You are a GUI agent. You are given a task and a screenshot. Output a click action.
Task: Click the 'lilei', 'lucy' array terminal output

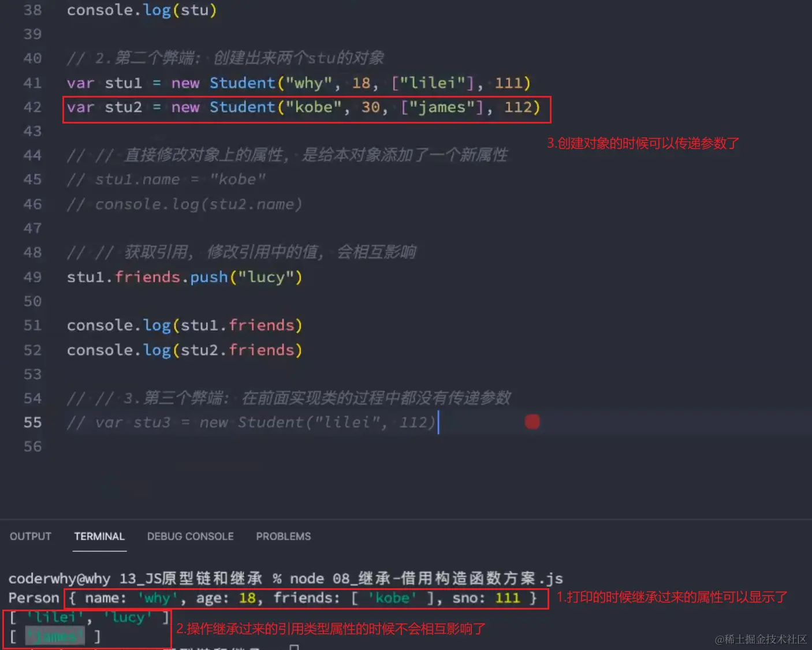[89, 618]
